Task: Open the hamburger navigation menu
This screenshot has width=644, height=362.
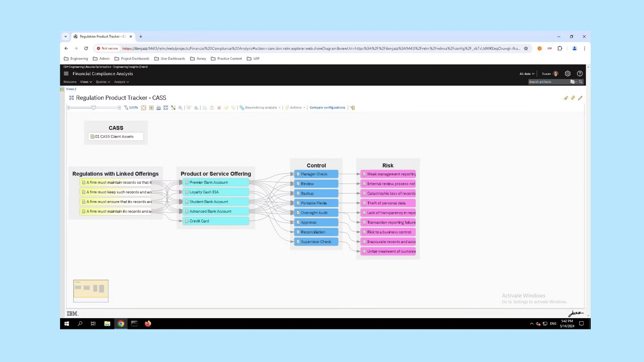Action: pos(66,74)
